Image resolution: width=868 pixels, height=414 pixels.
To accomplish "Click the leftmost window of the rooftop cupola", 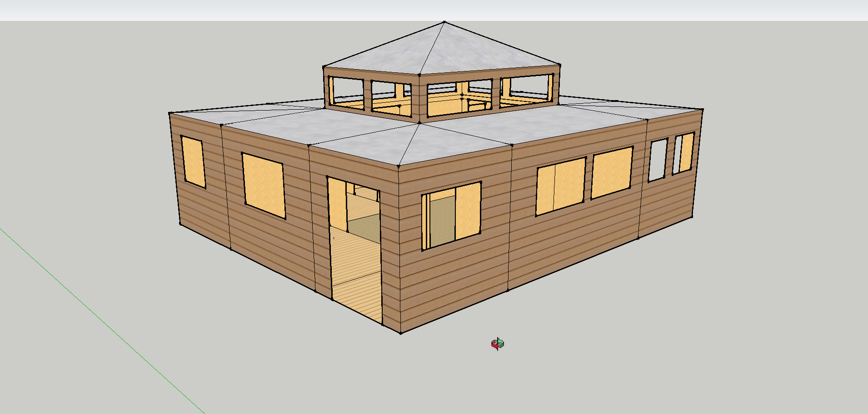I will coord(346,93).
